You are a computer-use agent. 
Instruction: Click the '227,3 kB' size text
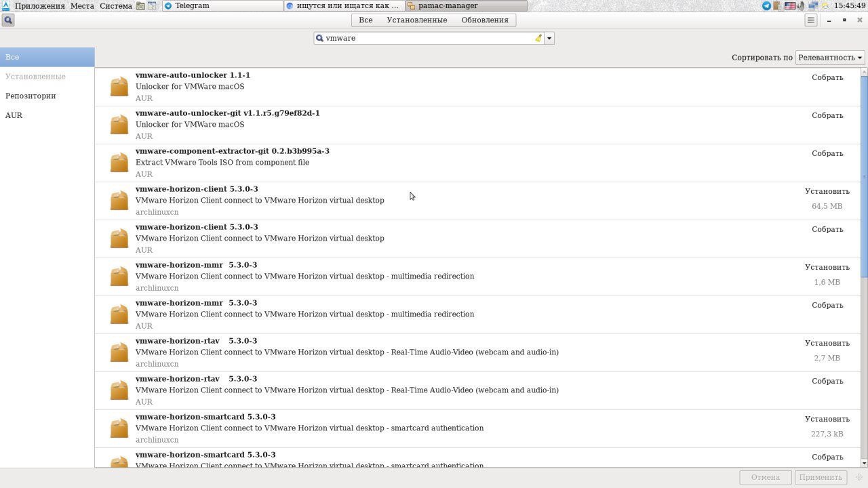[x=827, y=434]
